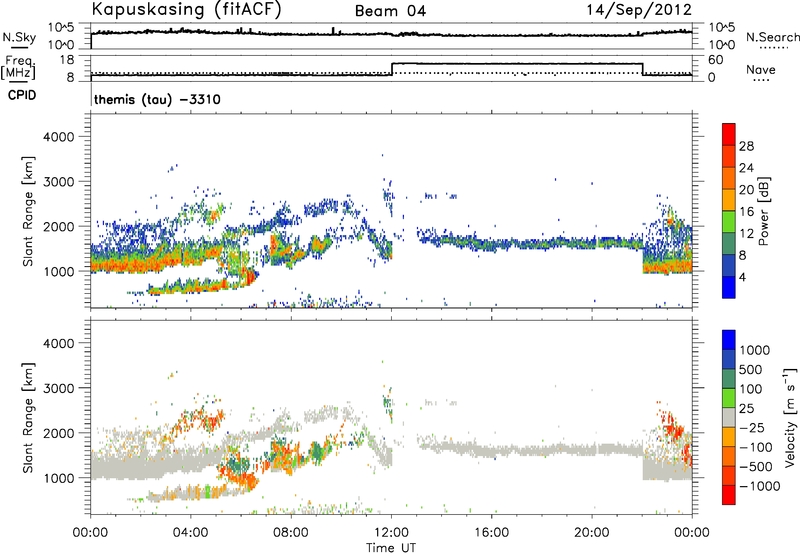Click the blue top of the velocity colorbar

[x=729, y=340]
